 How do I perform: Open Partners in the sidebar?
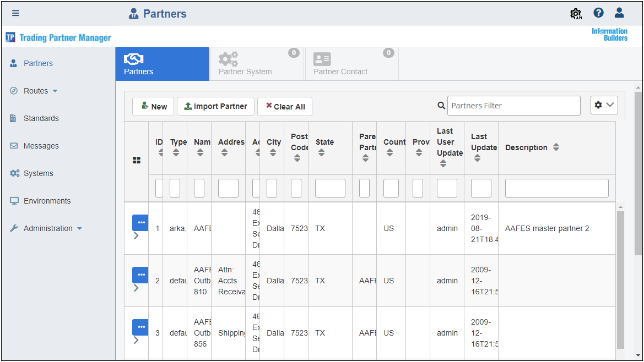pos(38,63)
